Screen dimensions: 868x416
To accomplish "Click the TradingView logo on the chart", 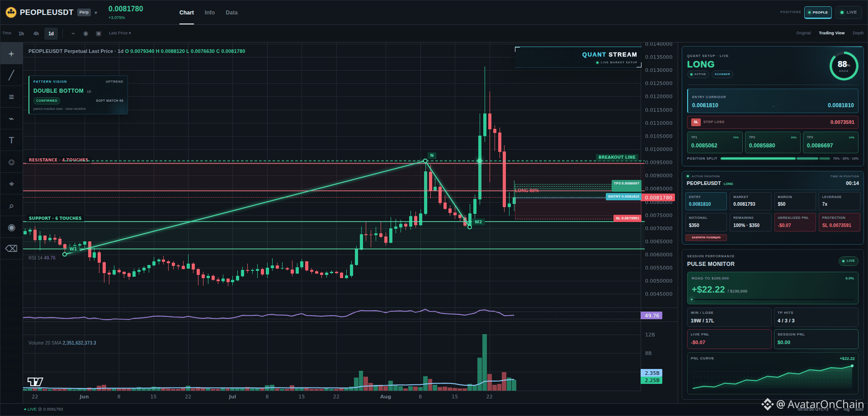I will pos(35,382).
